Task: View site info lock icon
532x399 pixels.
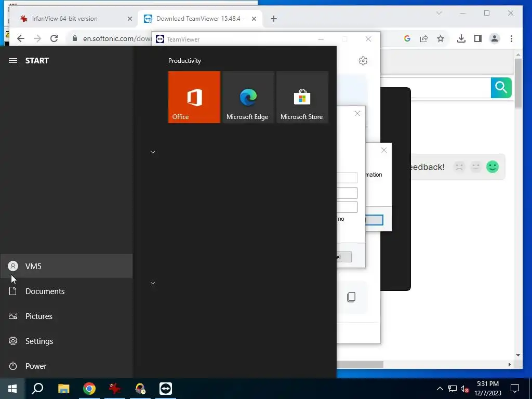Action: click(x=75, y=38)
